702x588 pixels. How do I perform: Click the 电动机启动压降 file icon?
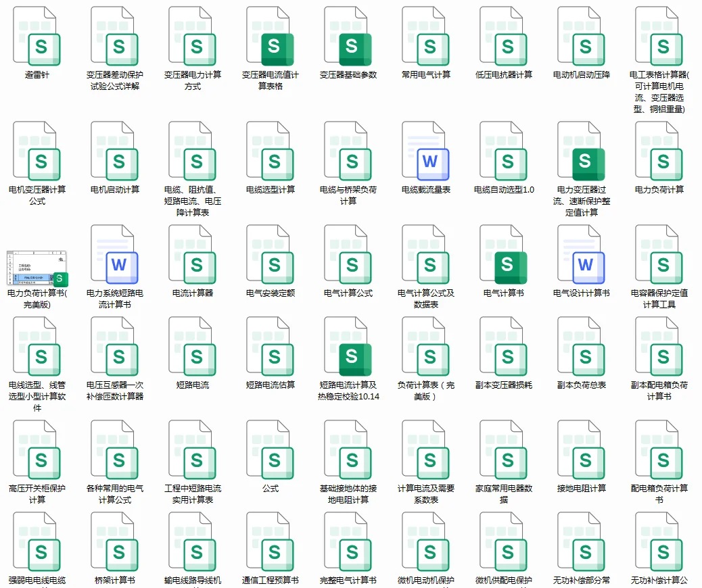(x=582, y=36)
